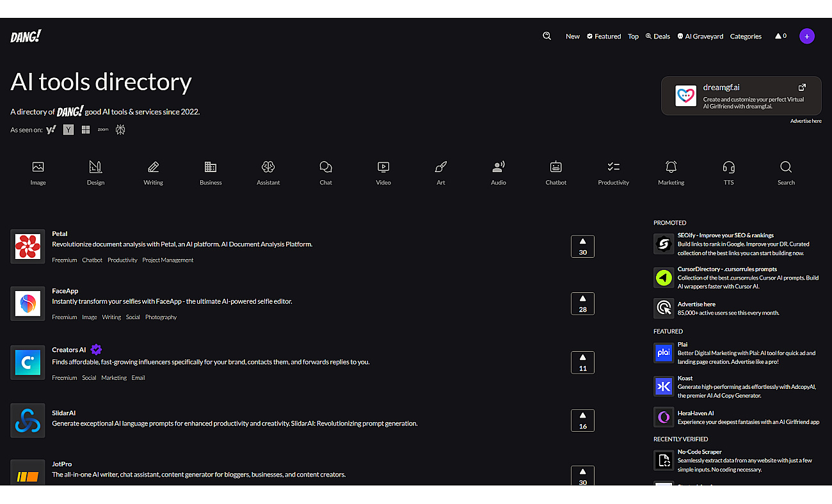This screenshot has width=832, height=504.
Task: Click the Email tag under Creators AI
Action: 138,378
